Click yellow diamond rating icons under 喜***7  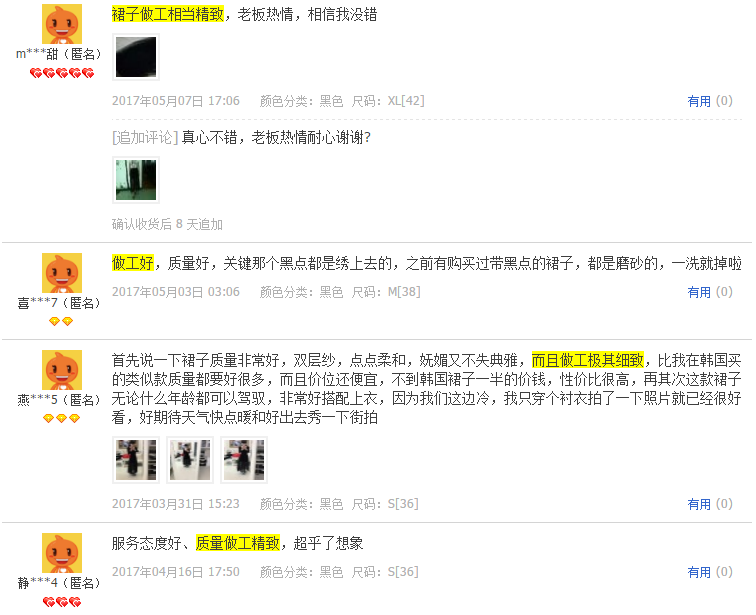tap(61, 321)
